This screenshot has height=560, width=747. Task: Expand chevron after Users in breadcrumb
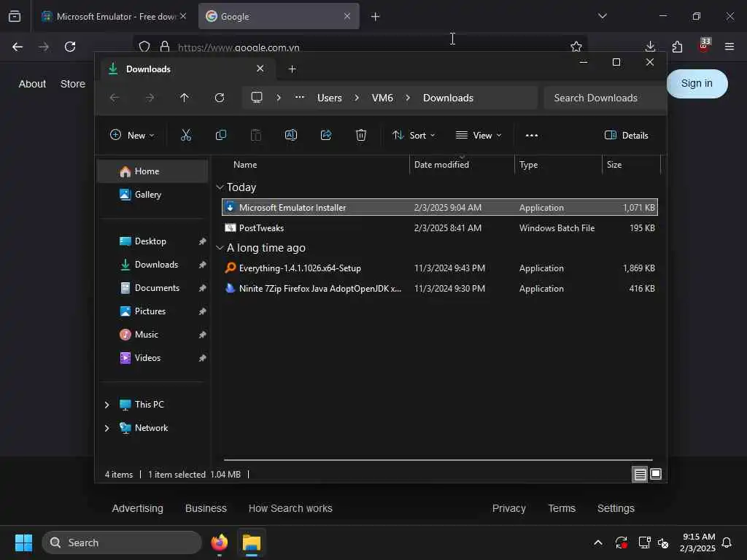pos(357,98)
